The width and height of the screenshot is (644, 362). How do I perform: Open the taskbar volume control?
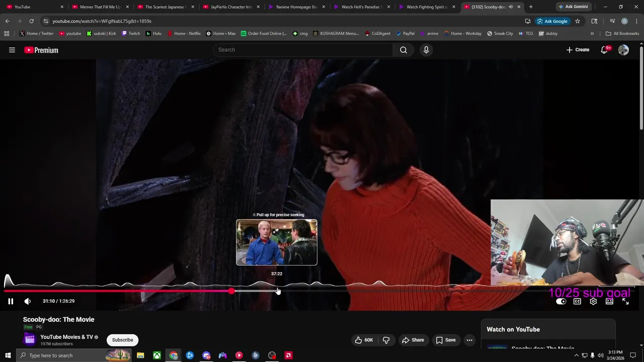click(600, 355)
